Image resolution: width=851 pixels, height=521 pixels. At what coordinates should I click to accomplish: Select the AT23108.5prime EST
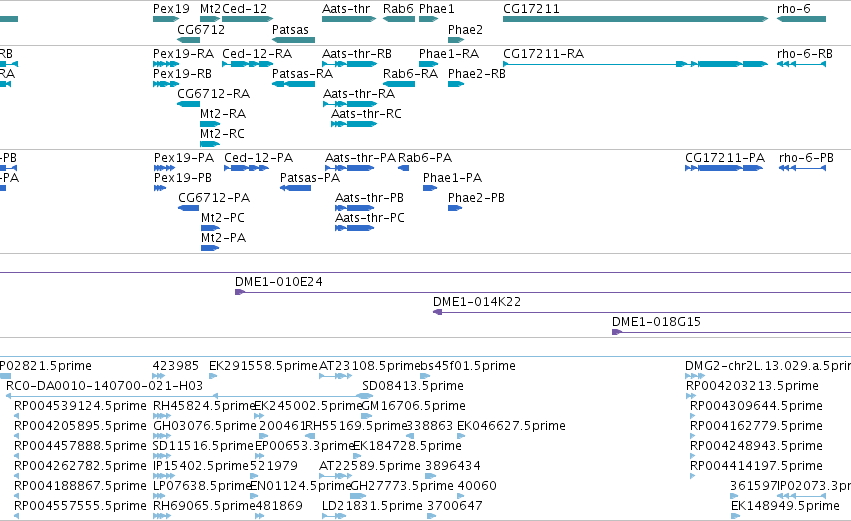335,376
